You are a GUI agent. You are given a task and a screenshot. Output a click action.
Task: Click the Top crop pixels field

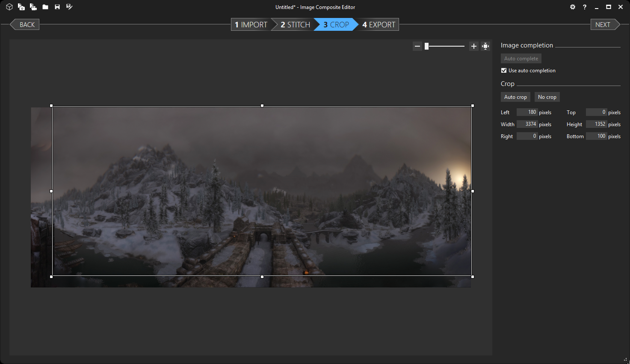pos(596,112)
